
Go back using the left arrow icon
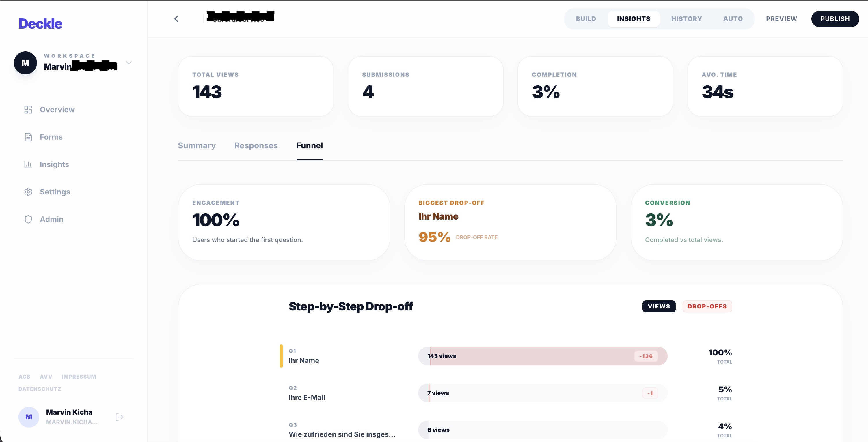pyautogui.click(x=176, y=19)
